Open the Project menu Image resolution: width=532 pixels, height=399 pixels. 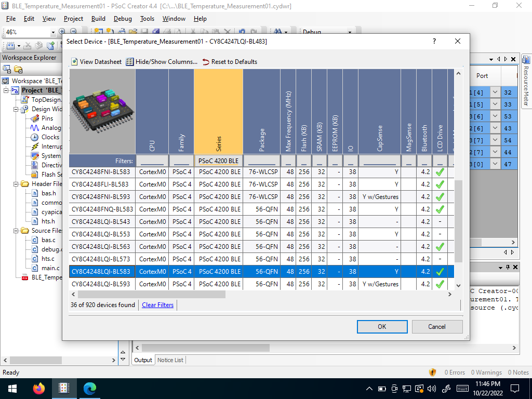coord(73,19)
